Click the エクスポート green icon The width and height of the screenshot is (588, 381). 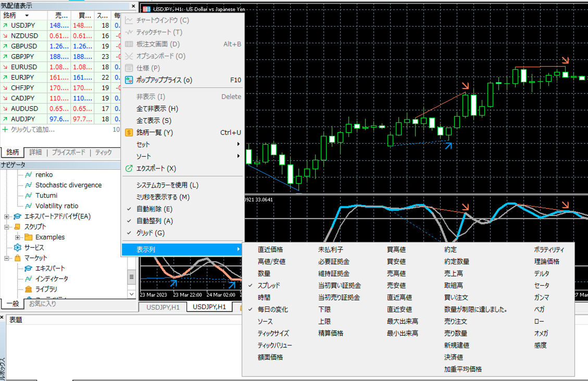tap(130, 169)
